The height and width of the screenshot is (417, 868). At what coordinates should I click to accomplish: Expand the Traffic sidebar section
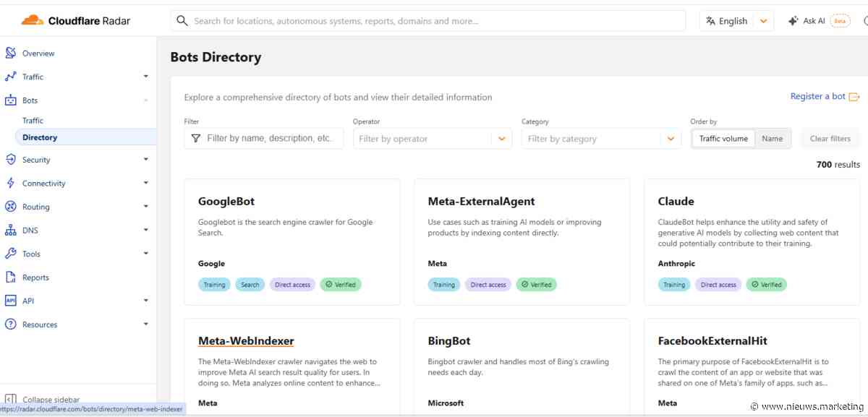pyautogui.click(x=145, y=77)
